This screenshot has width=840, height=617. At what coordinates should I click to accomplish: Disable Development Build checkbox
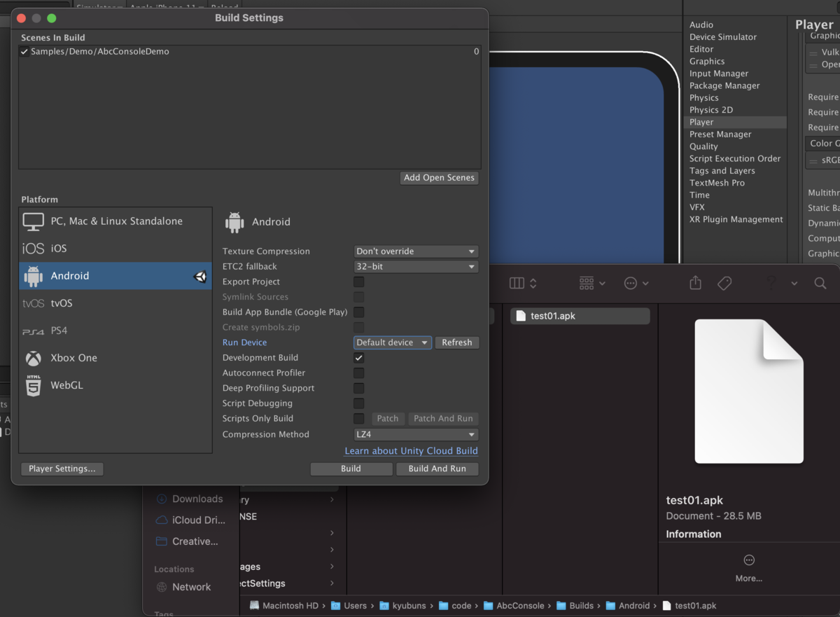pyautogui.click(x=358, y=358)
